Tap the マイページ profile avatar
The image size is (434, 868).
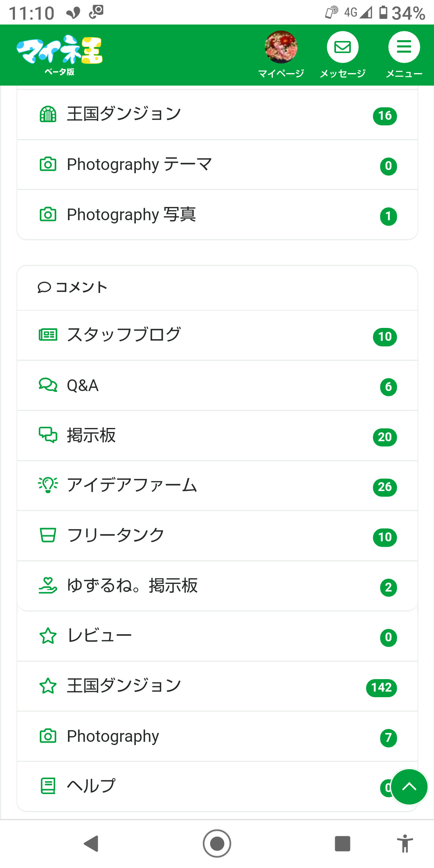click(x=281, y=47)
